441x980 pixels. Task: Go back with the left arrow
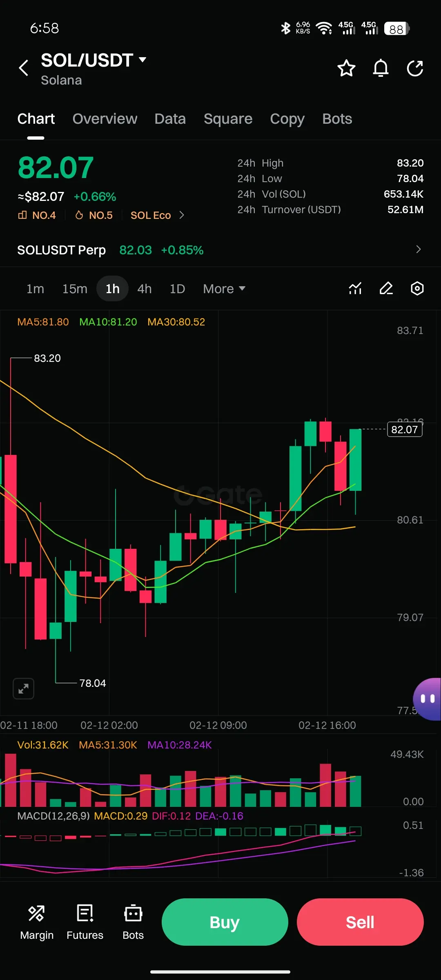pos(24,68)
